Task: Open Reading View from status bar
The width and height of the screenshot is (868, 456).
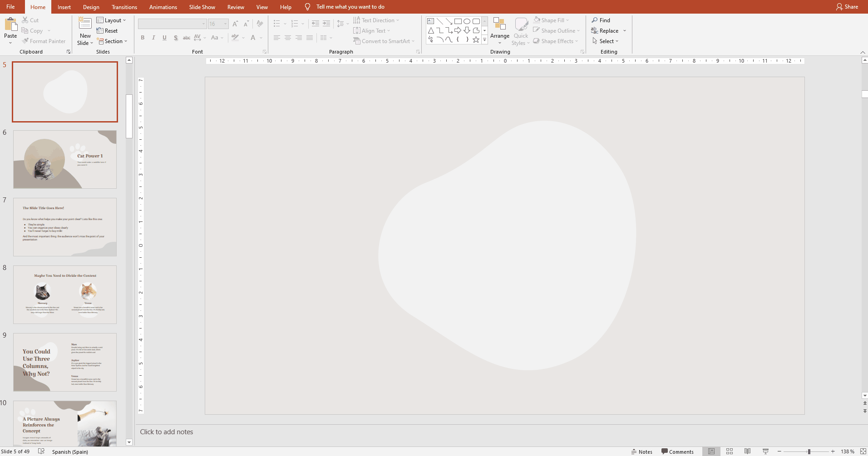Action: 747,451
